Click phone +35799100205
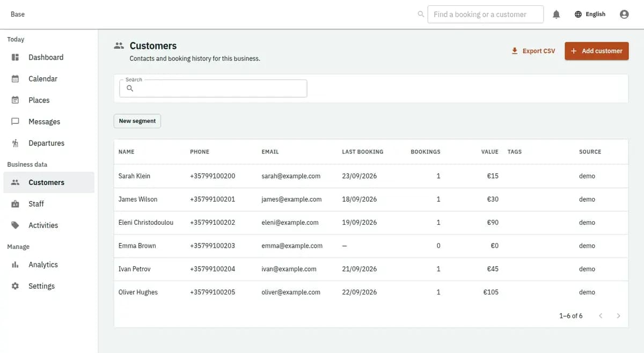644x353 pixels. point(213,292)
